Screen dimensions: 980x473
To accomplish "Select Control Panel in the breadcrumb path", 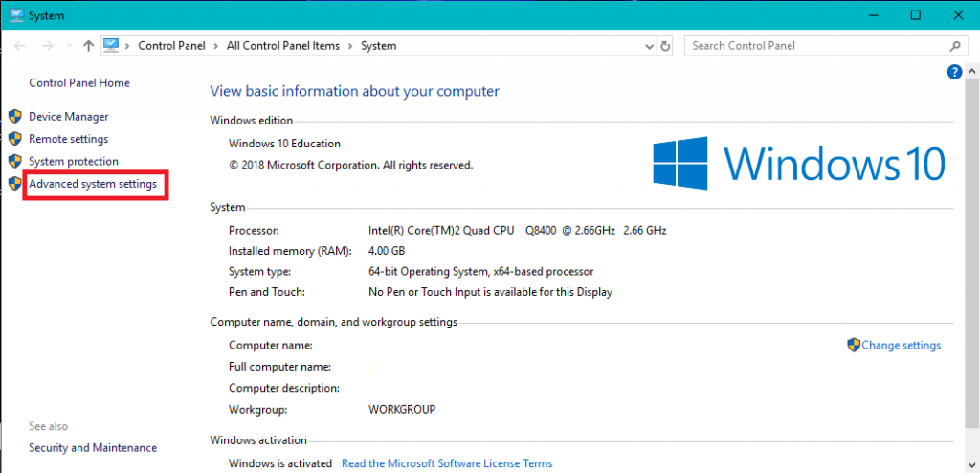I will click(x=171, y=46).
